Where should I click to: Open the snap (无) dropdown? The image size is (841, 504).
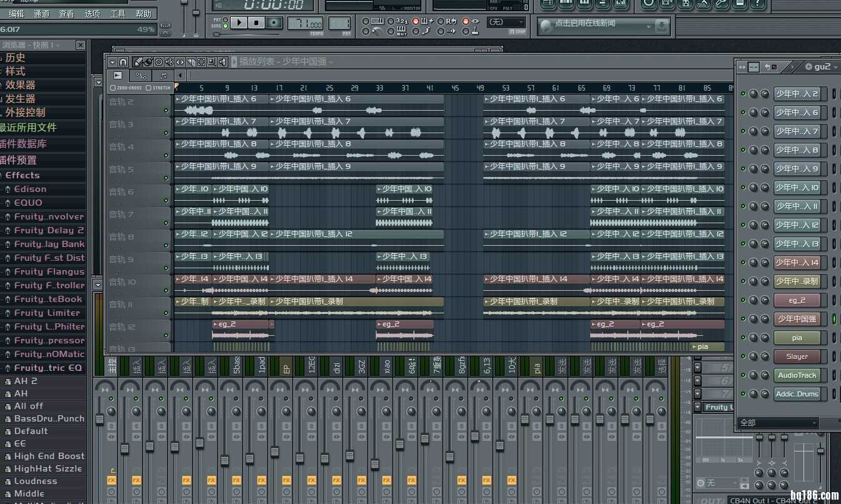(506, 22)
